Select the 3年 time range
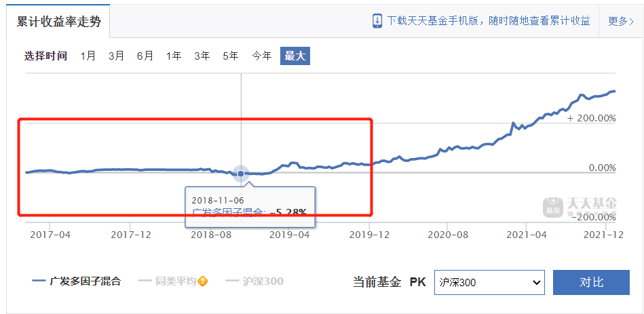 tap(202, 56)
